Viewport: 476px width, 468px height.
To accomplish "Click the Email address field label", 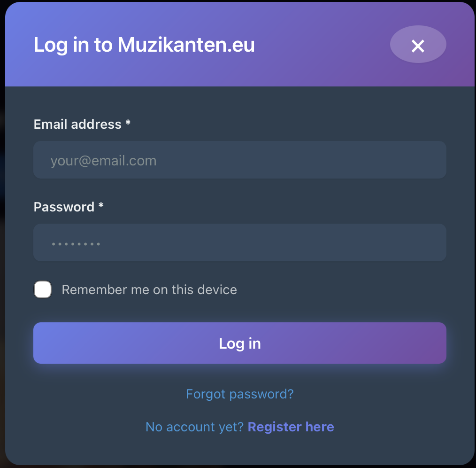I will [x=77, y=124].
